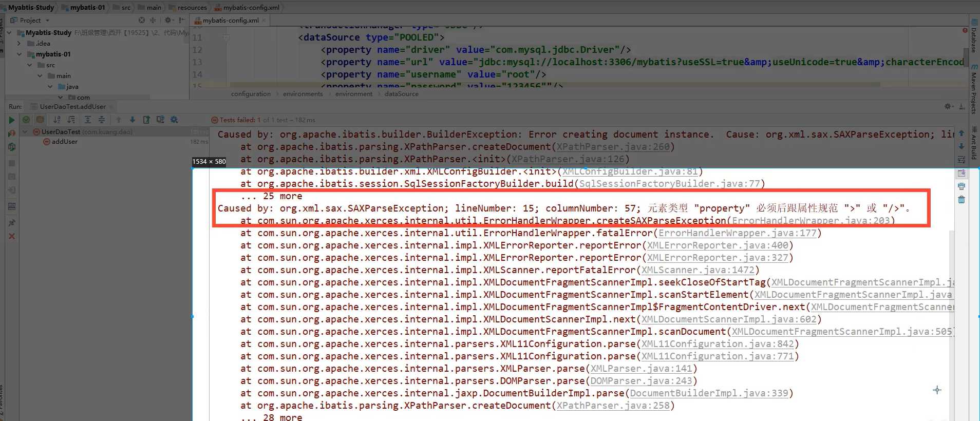The height and width of the screenshot is (421, 980).
Task: Open DocumentBuilderImpl.java:339 link
Action: (x=709, y=393)
